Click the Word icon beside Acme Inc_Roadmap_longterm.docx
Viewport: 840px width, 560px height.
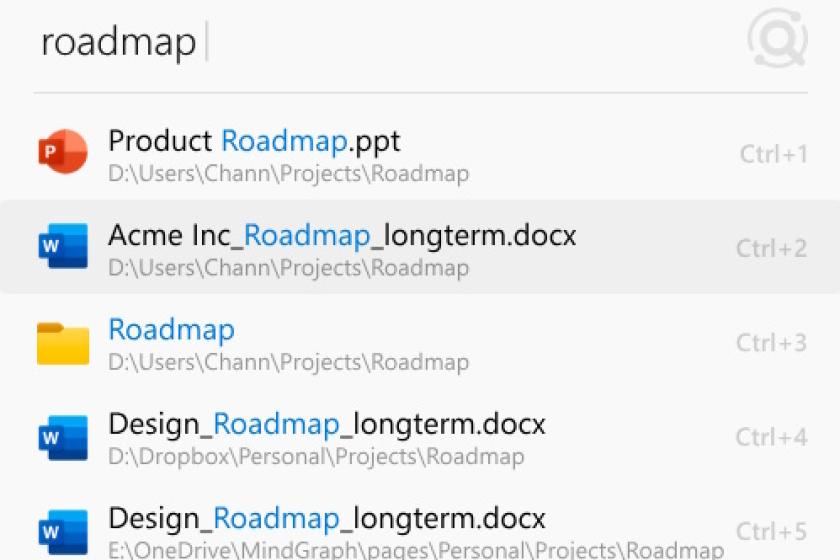click(63, 245)
